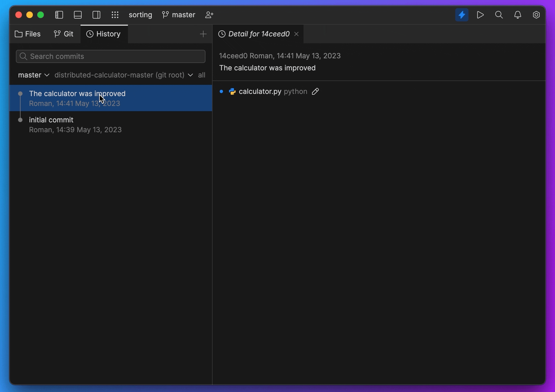Expand the all filter dropdown

[x=201, y=75]
